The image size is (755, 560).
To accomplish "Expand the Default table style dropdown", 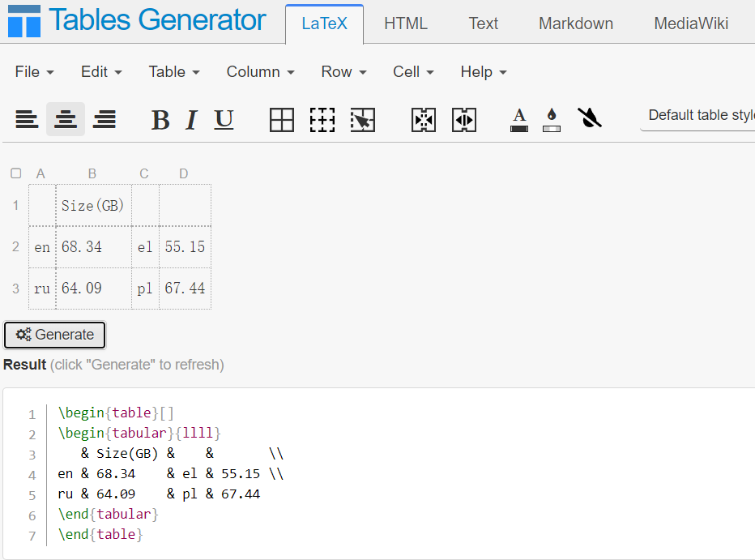I will (700, 115).
